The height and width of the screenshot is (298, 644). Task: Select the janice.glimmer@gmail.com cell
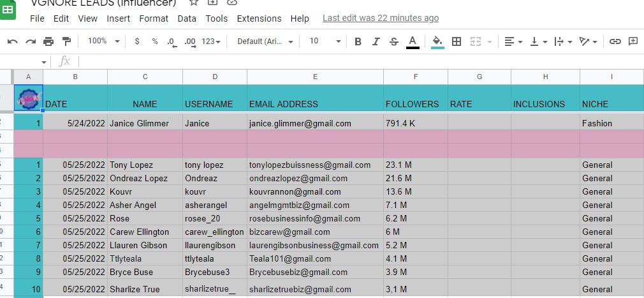tap(315, 122)
